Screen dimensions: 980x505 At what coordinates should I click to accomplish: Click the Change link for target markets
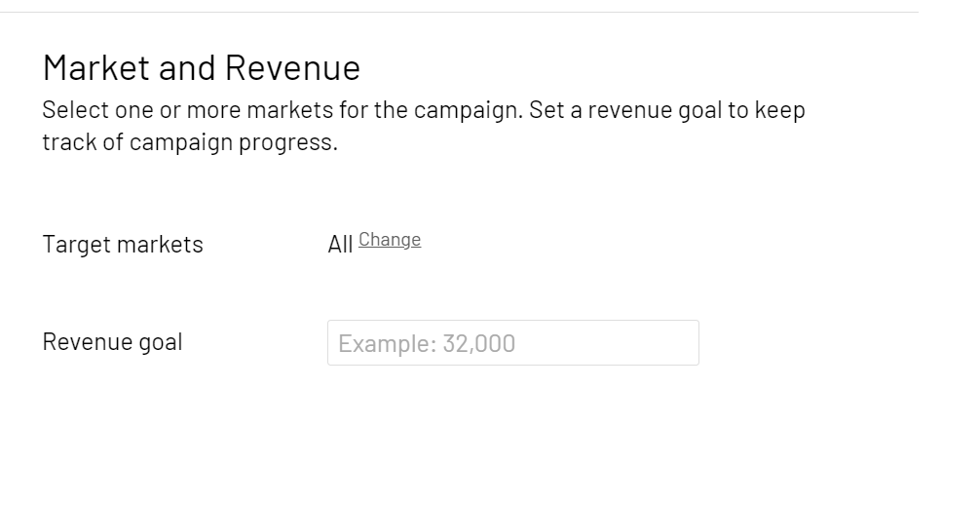390,240
